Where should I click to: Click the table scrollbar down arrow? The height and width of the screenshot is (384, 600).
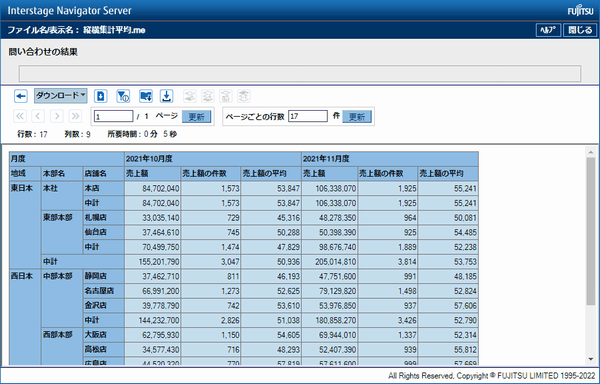point(591,359)
